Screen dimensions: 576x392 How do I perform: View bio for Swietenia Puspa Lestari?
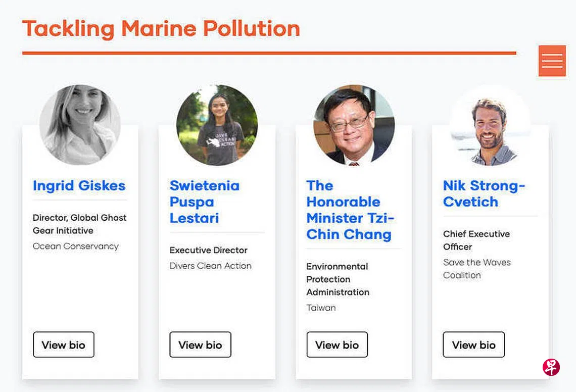click(200, 345)
